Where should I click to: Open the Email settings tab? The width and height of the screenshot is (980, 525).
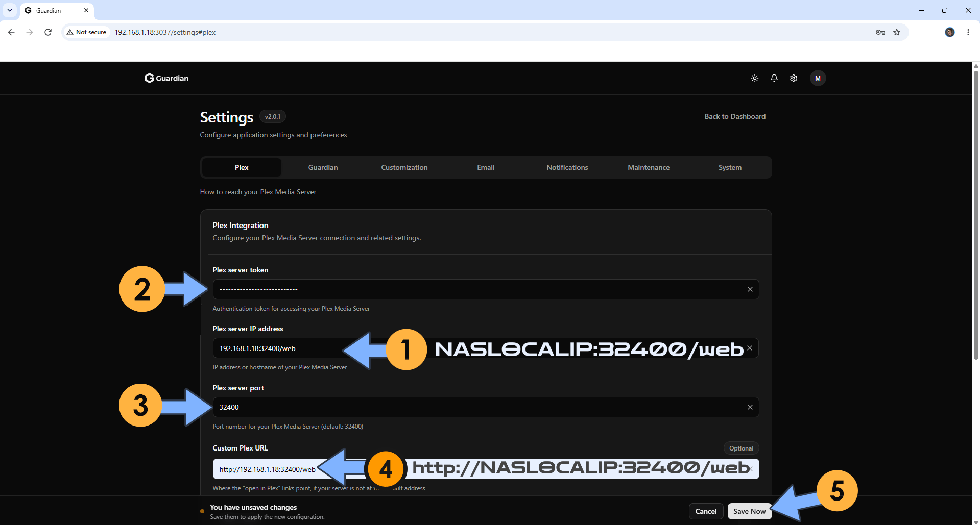tap(486, 167)
